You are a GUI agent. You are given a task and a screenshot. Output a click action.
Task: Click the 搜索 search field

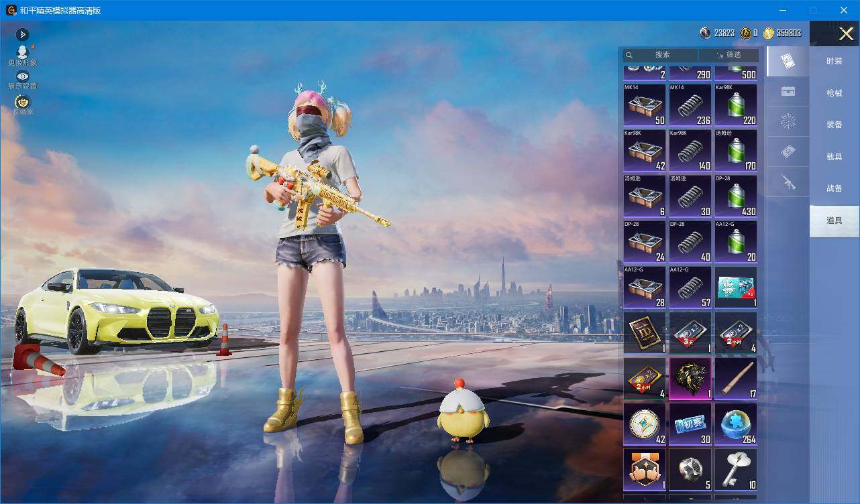tap(661, 55)
